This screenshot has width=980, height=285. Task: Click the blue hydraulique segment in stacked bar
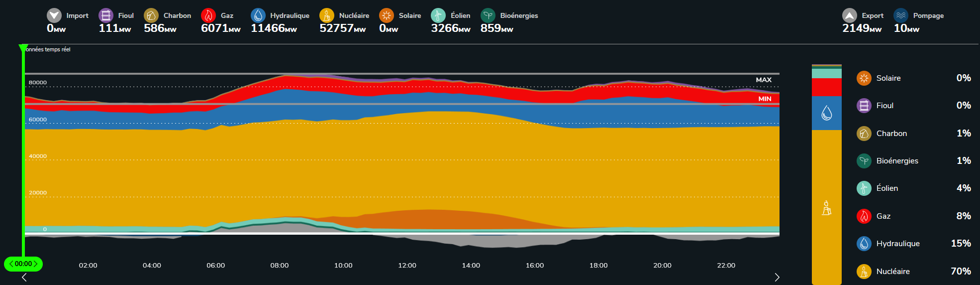[826, 113]
